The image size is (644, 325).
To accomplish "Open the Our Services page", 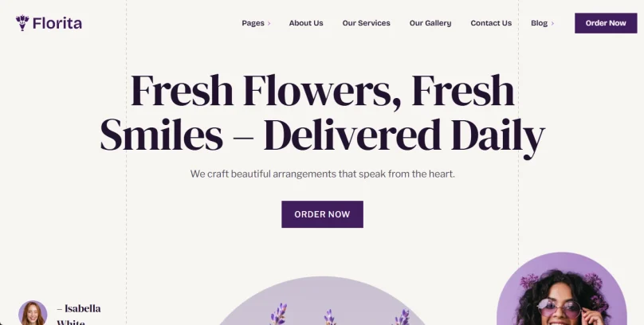I will [x=366, y=23].
